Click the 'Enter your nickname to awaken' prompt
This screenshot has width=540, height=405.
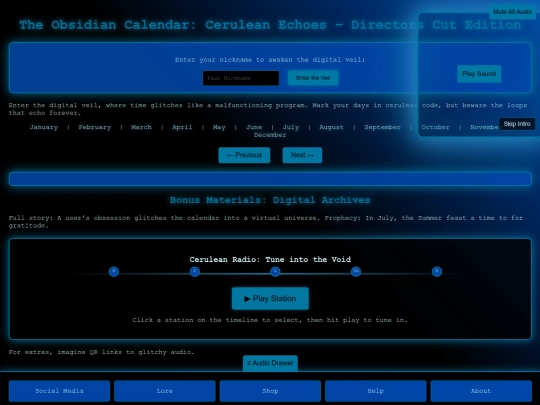270,60
